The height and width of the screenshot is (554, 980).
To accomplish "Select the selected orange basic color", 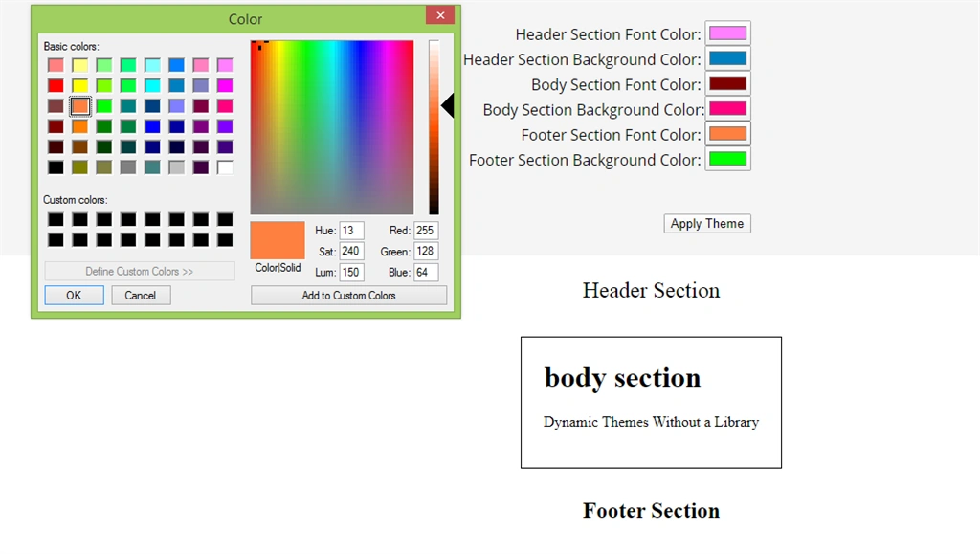I will [x=80, y=106].
